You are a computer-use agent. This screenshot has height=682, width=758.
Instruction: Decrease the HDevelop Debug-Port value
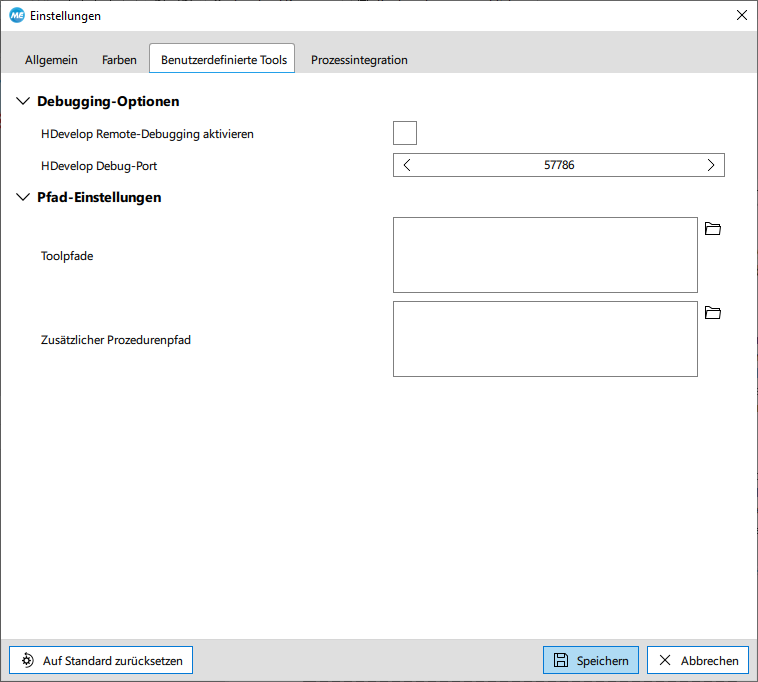click(x=407, y=165)
